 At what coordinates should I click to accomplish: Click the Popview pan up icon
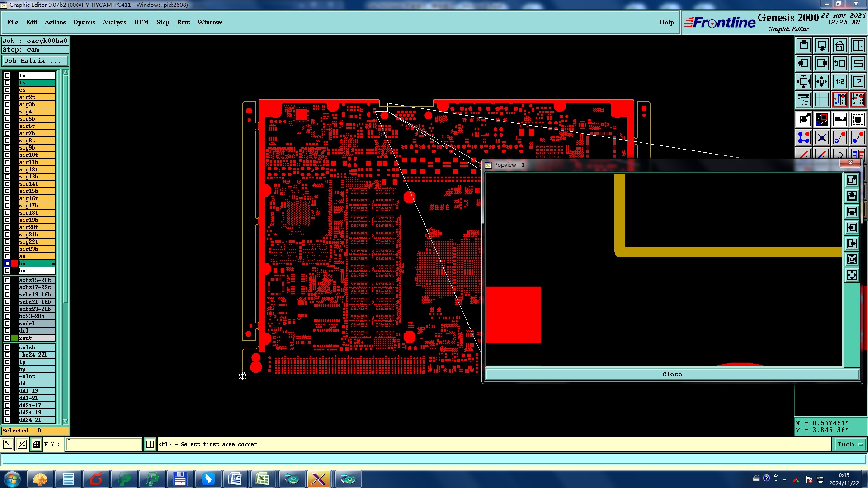(852, 196)
